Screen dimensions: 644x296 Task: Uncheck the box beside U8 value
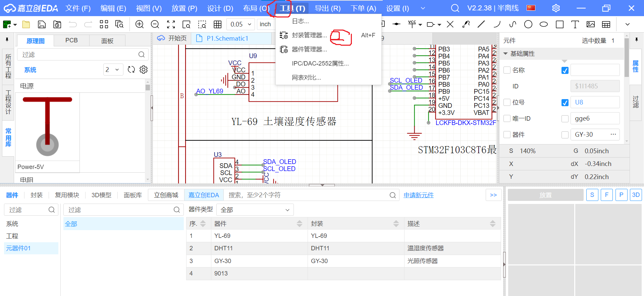click(565, 102)
